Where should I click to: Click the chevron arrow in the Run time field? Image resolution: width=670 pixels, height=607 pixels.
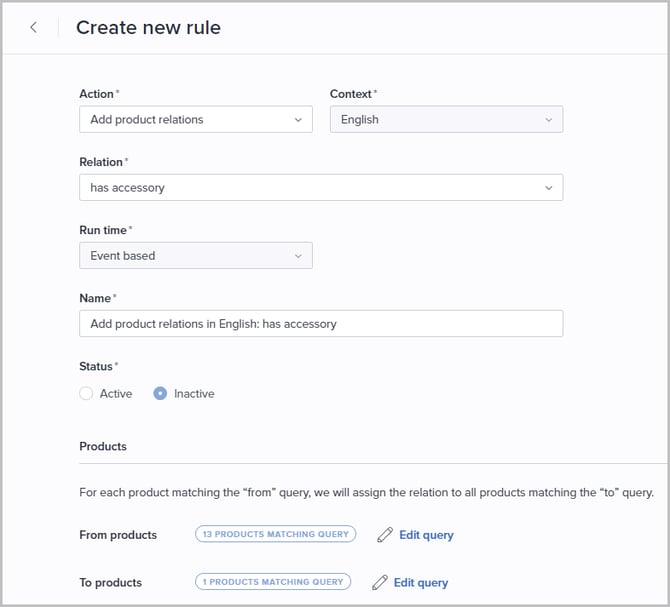(x=298, y=256)
